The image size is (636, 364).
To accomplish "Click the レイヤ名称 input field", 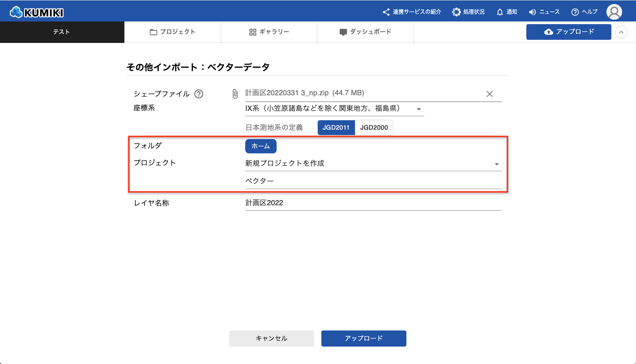I will [373, 203].
